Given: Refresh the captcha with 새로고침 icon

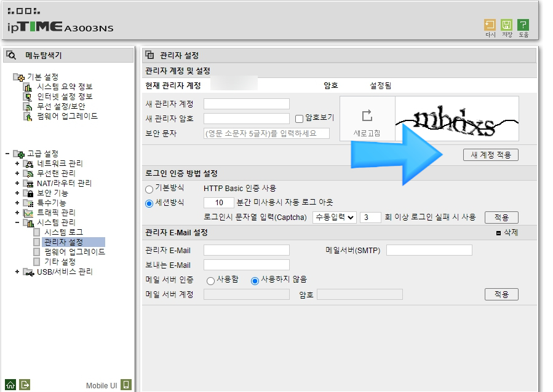Looking at the screenshot, I should point(367,116).
